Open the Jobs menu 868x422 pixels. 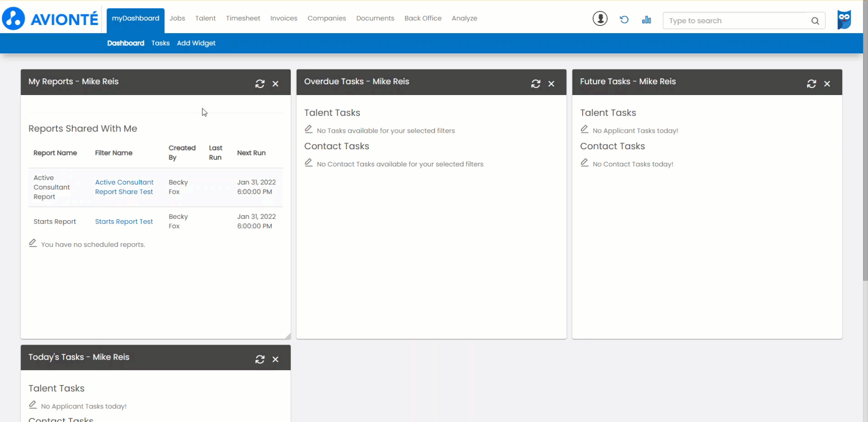(177, 19)
